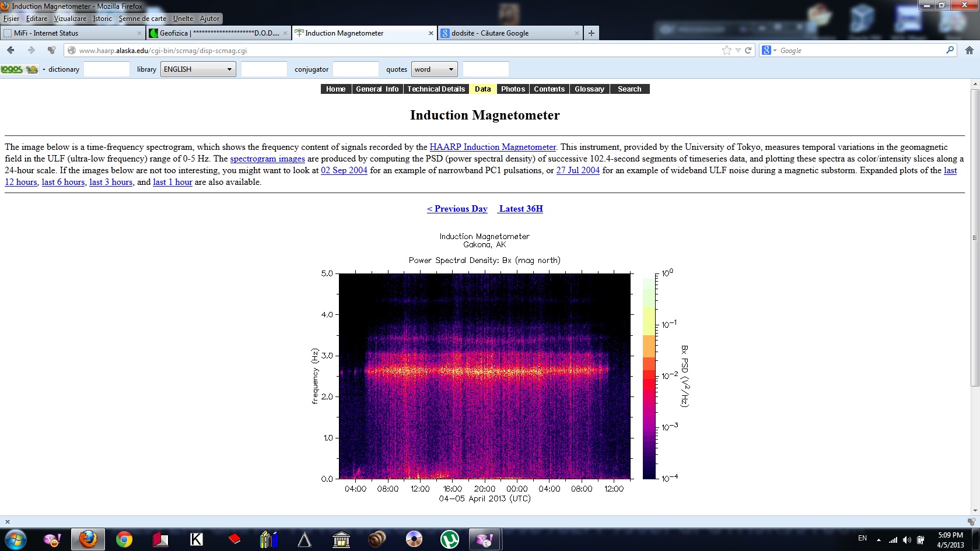Open the 27 Jul 2004 example link

pos(578,170)
